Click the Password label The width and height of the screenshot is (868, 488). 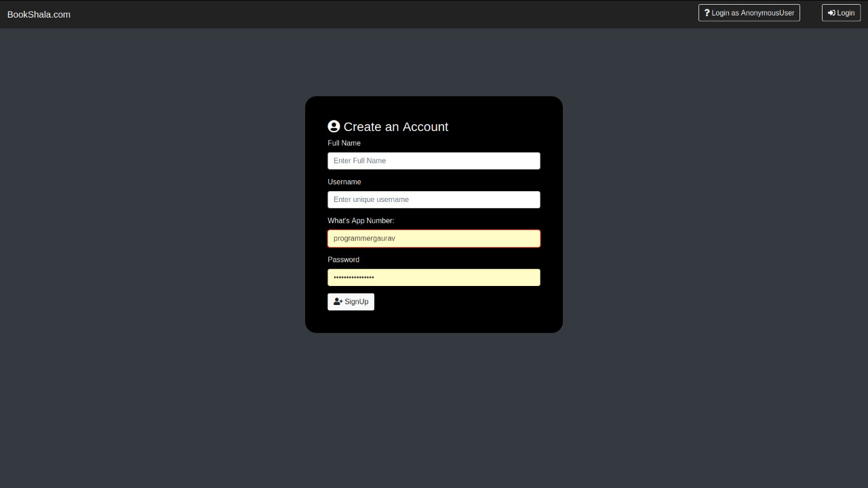[343, 260]
